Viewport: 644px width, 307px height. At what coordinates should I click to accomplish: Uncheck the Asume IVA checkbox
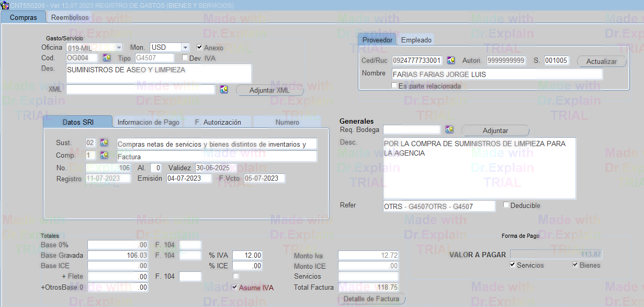tap(234, 287)
